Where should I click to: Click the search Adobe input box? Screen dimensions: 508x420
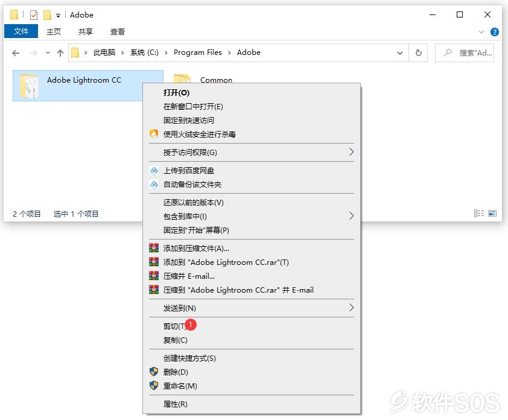[x=465, y=52]
